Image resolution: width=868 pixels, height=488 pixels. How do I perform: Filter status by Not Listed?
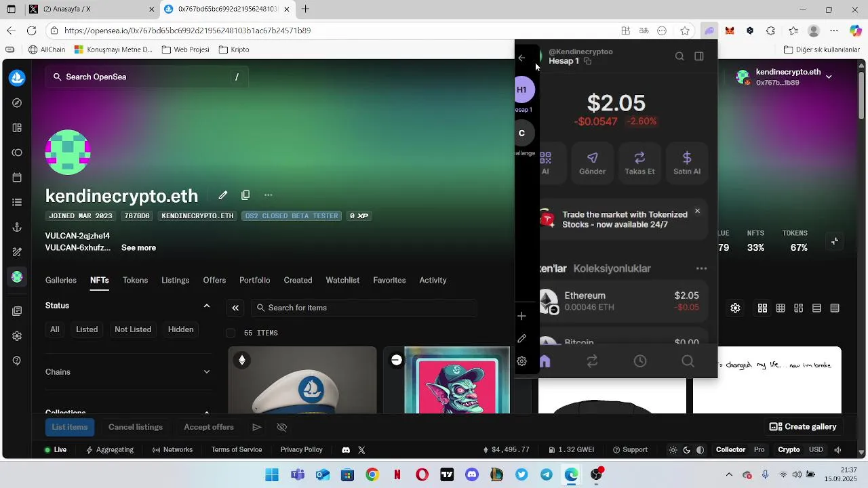pyautogui.click(x=133, y=329)
